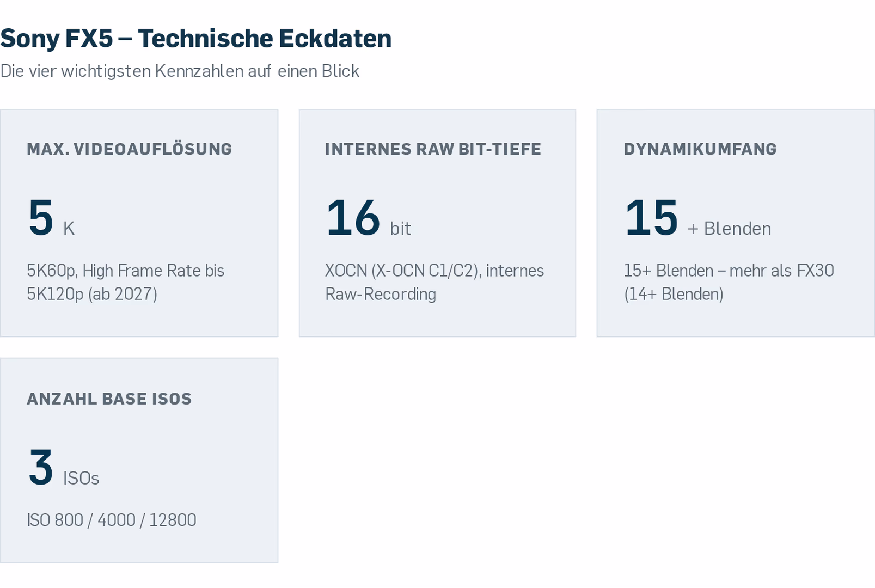Click the MAX. VIDEOAUFLÖSUNG label
The height and width of the screenshot is (588, 875).
click(130, 149)
